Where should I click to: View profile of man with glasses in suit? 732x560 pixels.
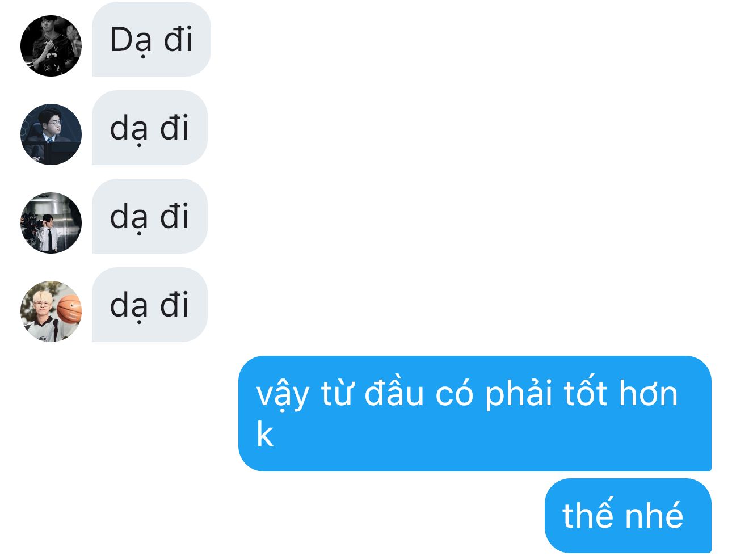pos(51,134)
